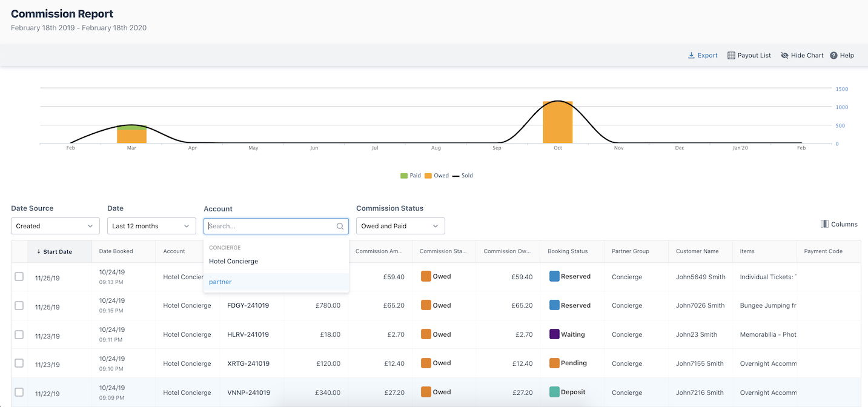Open the Last 12 months date dropdown
The height and width of the screenshot is (407, 868).
[x=151, y=226]
